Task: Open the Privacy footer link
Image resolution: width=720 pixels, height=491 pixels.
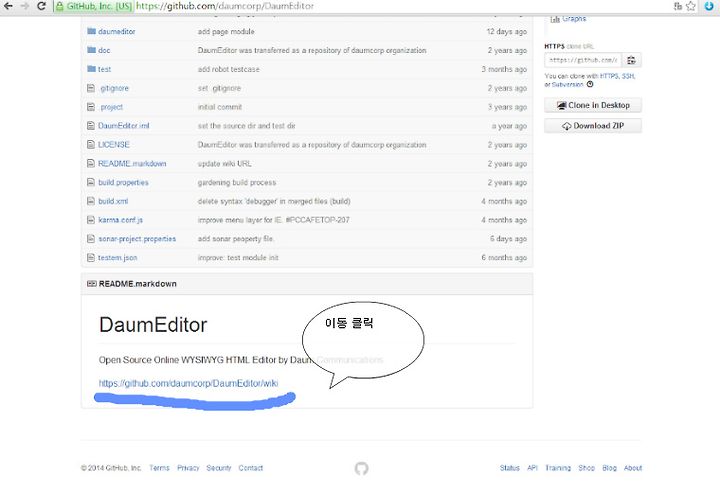Action: pos(188,468)
